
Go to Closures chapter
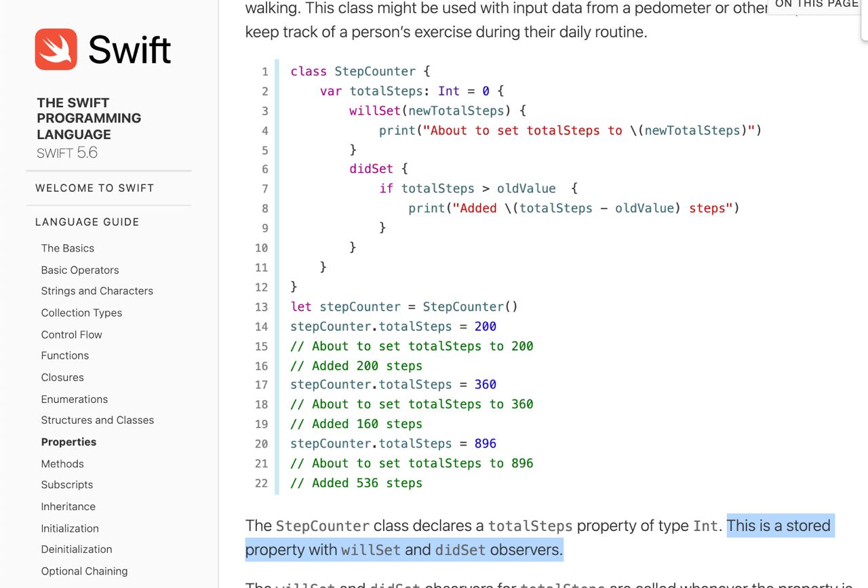coord(62,377)
